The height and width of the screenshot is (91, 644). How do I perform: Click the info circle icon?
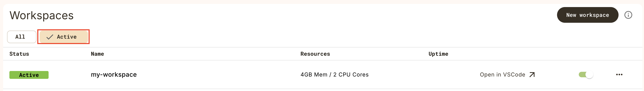pos(628,15)
